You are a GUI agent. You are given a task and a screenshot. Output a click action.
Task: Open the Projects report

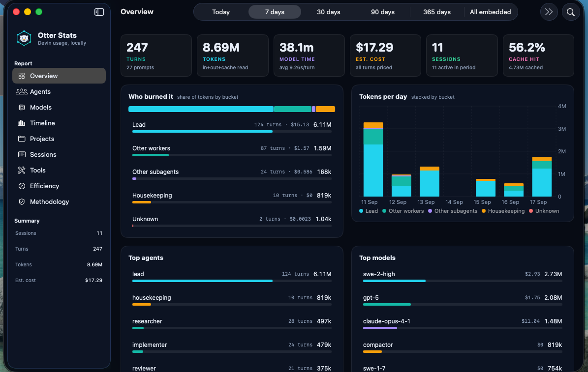pyautogui.click(x=59, y=139)
